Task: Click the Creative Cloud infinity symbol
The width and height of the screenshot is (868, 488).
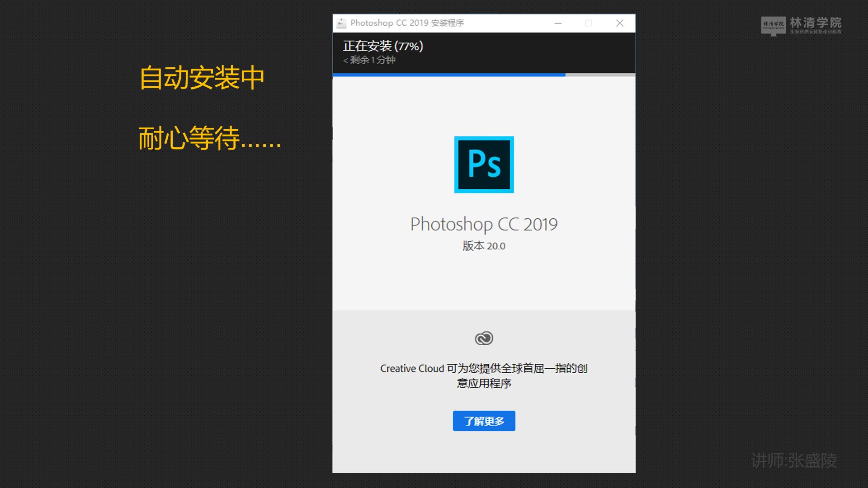Action: click(x=484, y=338)
